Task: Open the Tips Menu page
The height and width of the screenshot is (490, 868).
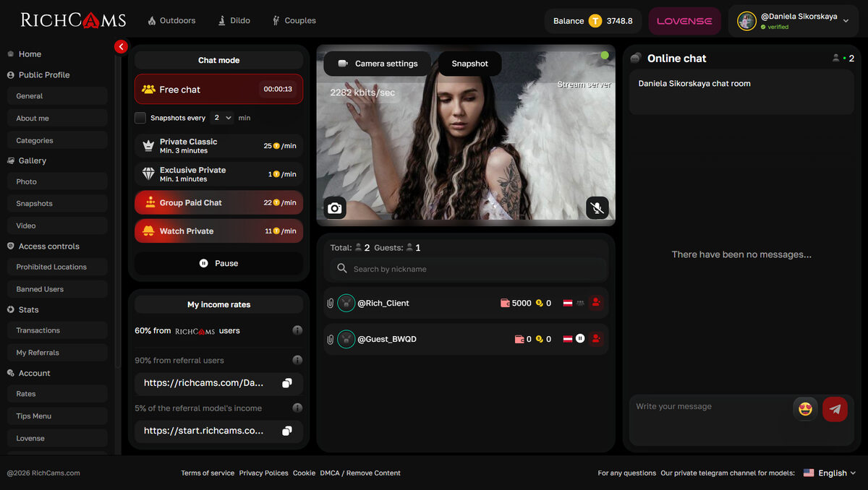Action: pos(57,416)
